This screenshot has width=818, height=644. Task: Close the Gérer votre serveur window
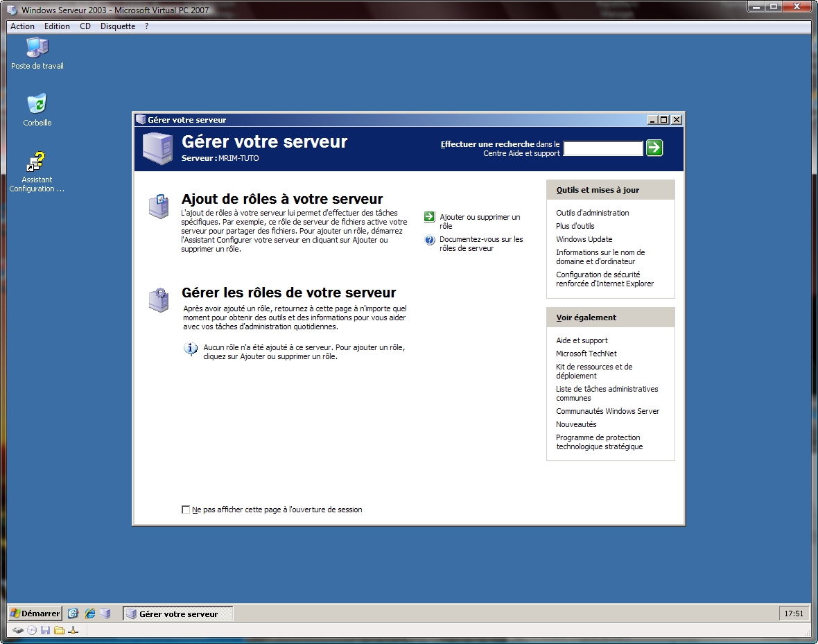point(677,119)
